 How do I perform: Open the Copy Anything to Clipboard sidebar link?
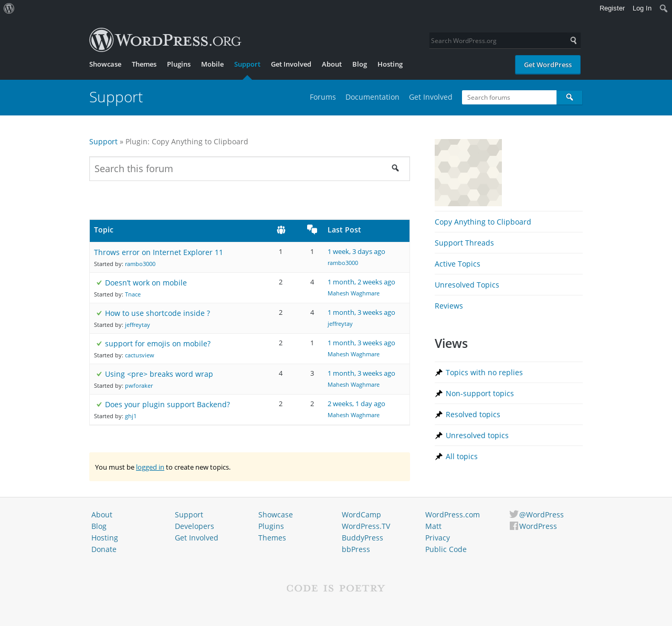[x=483, y=222]
